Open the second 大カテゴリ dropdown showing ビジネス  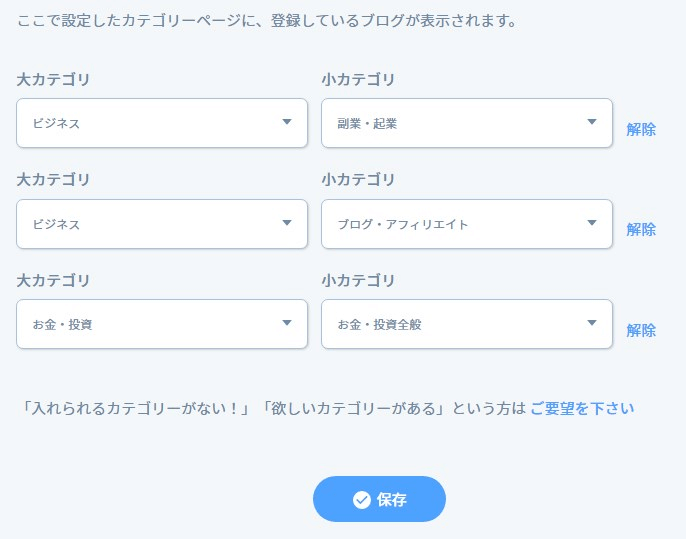point(162,224)
